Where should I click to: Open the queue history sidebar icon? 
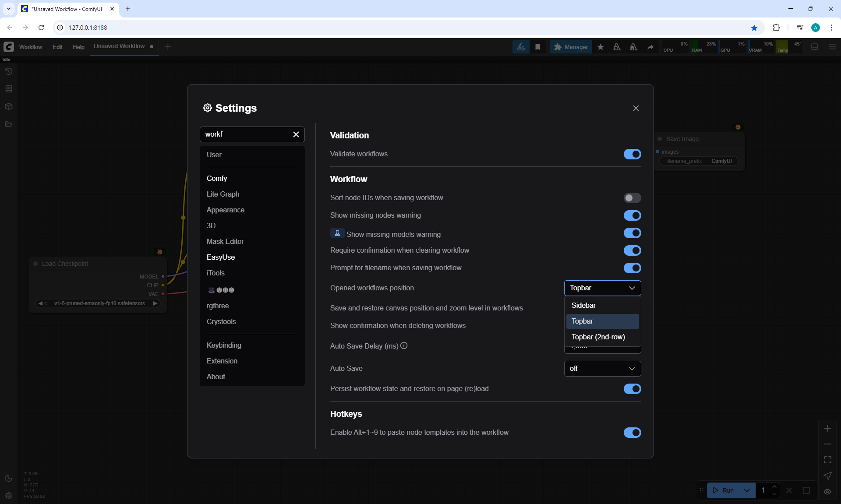tap(8, 71)
